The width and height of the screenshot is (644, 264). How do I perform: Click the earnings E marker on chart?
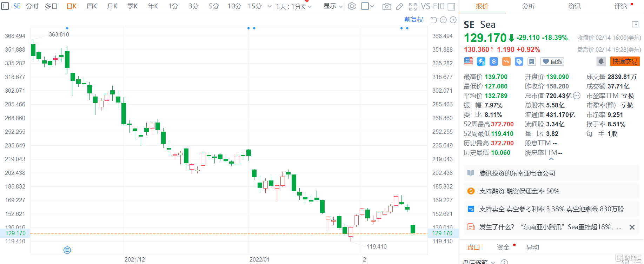click(x=67, y=250)
